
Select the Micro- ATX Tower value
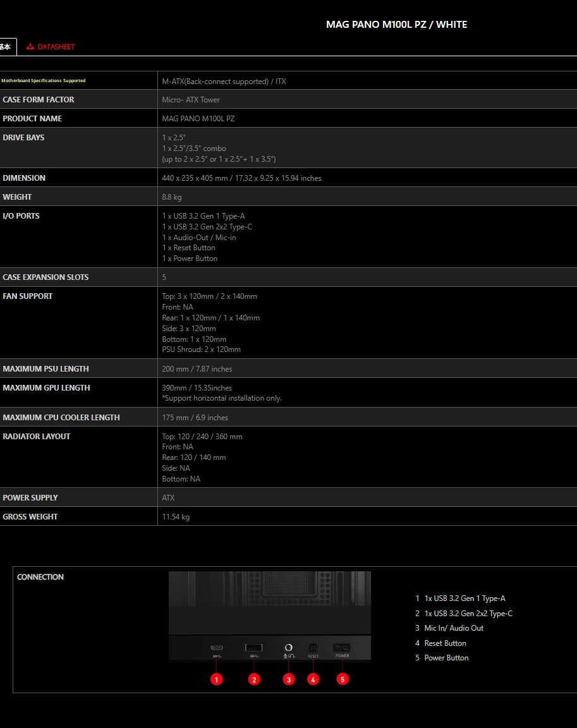point(191,100)
